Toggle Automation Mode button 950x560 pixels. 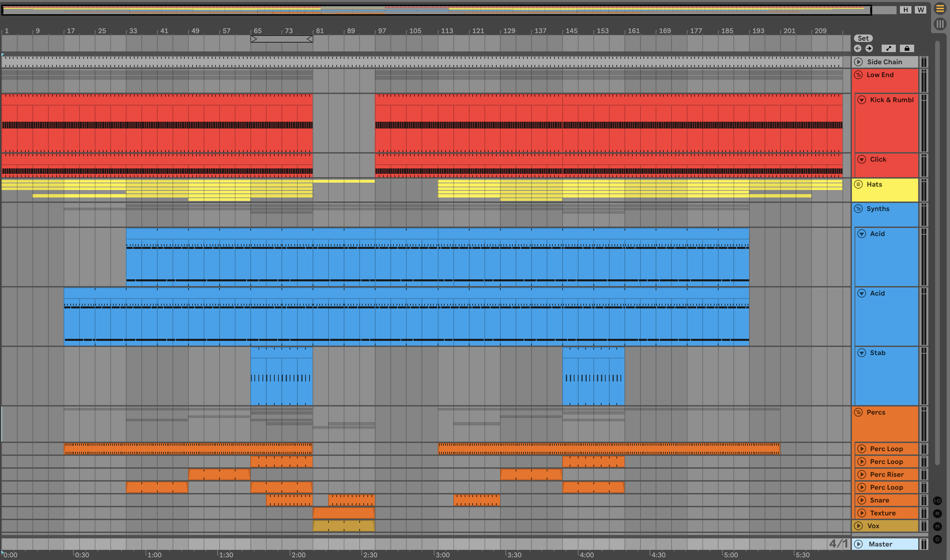point(888,48)
